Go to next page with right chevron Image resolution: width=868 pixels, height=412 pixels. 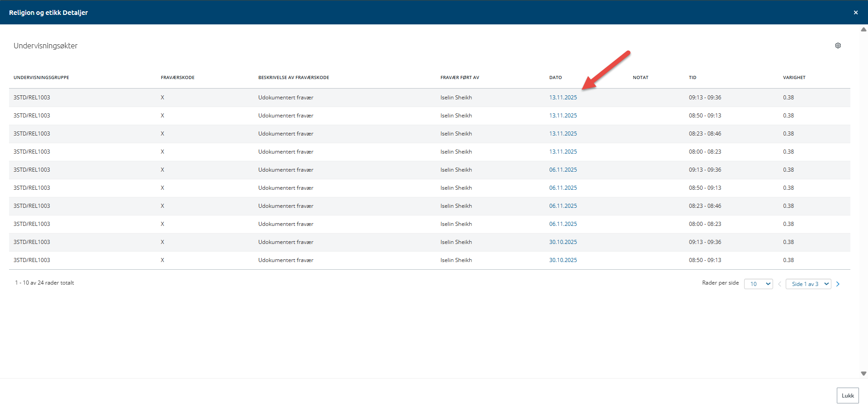pyautogui.click(x=838, y=284)
